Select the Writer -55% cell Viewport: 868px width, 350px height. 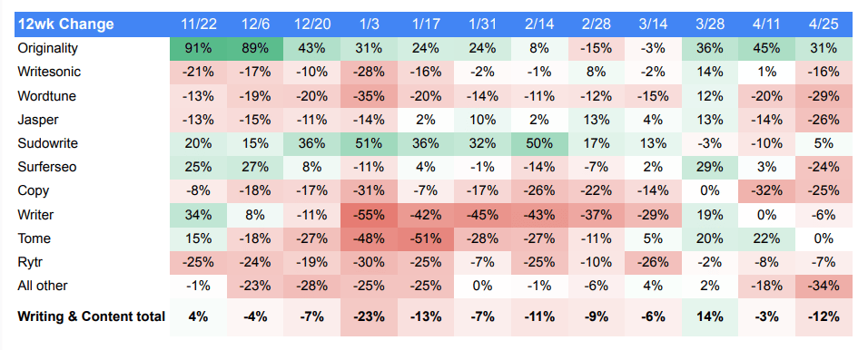(370, 215)
